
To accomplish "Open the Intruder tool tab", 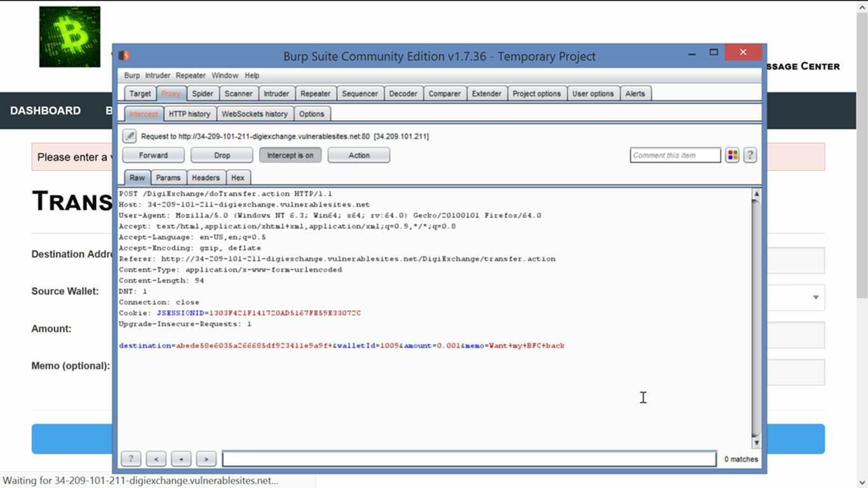I will 276,93.
